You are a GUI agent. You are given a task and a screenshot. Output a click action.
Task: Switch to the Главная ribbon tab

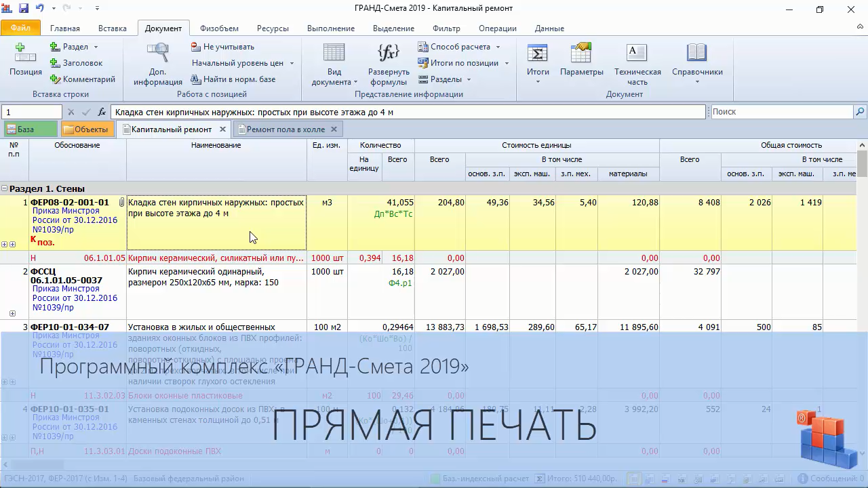(65, 28)
